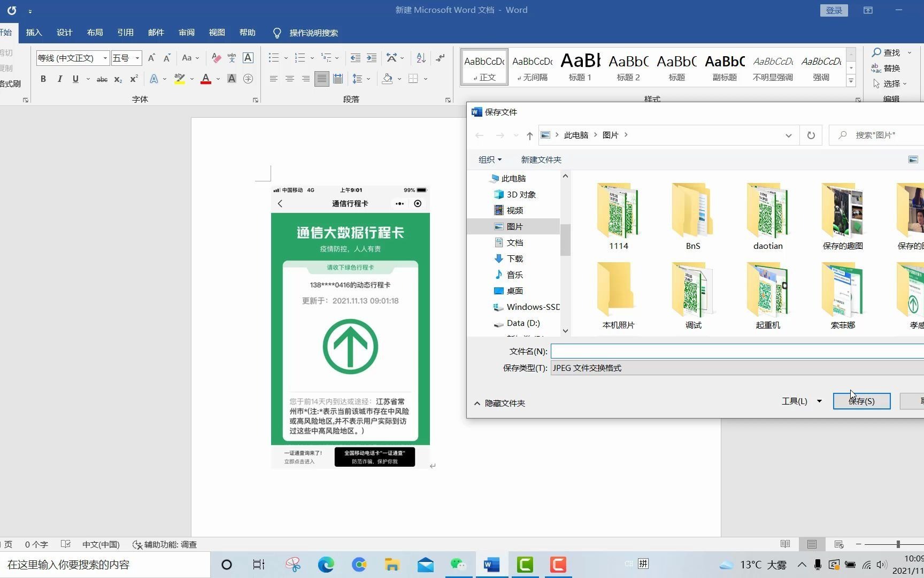Click 新建文件夹 in save dialog

541,159
